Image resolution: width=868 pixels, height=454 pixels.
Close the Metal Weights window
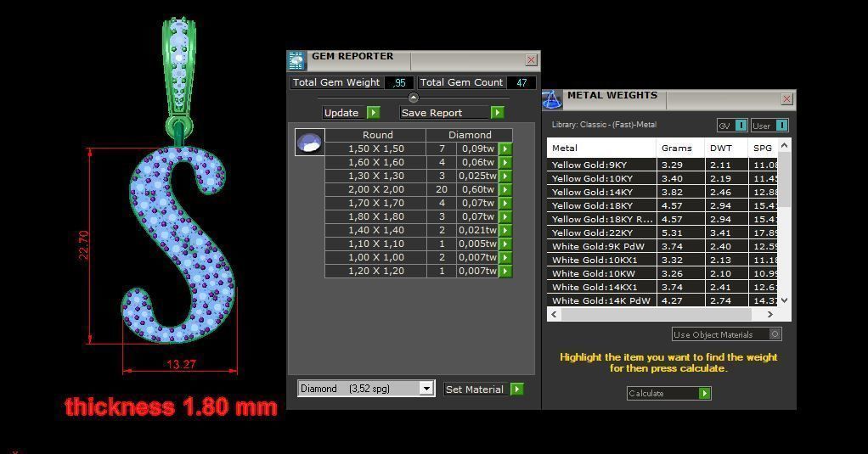click(787, 99)
